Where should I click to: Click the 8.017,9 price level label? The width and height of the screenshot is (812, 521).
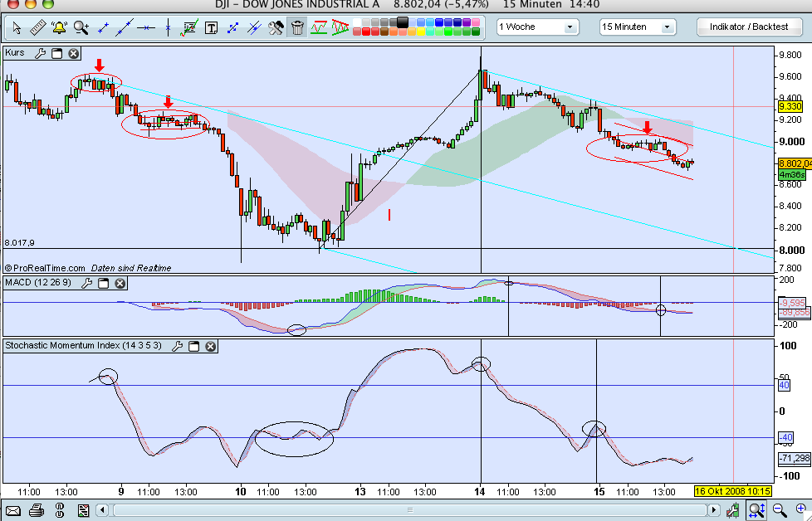coord(20,242)
